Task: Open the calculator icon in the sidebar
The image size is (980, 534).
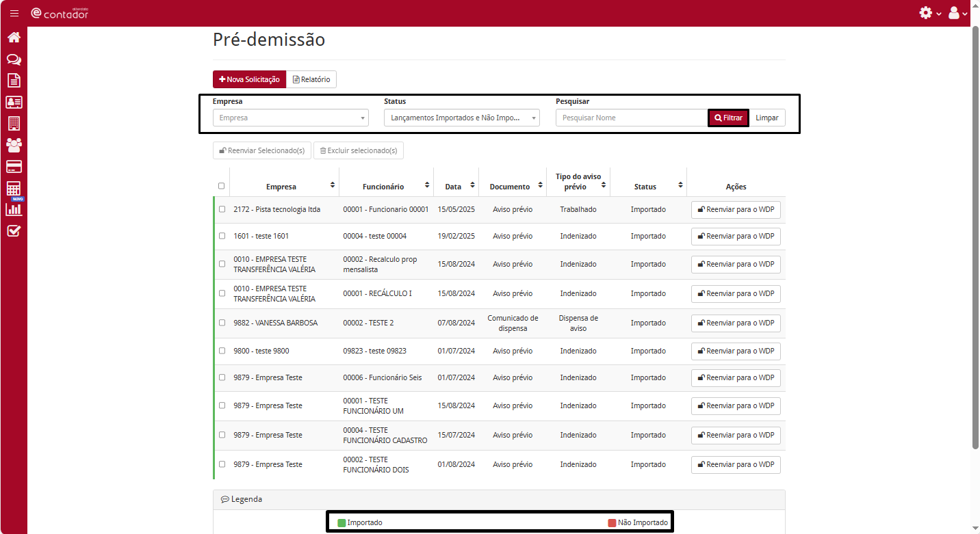Action: 14,188
